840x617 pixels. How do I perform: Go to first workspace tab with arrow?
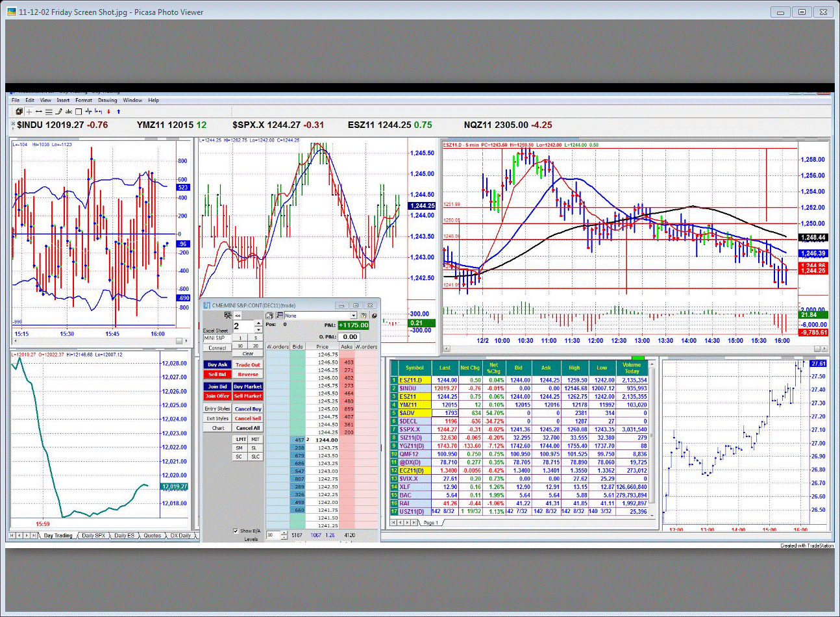pos(12,535)
